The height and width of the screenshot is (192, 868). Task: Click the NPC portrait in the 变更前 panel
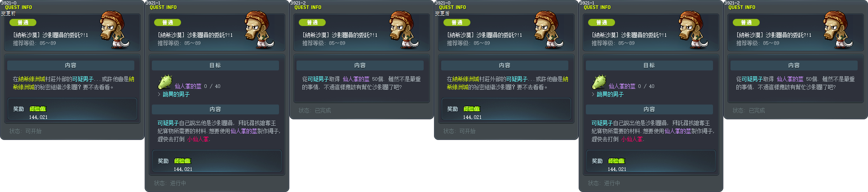pyautogui.click(x=115, y=30)
